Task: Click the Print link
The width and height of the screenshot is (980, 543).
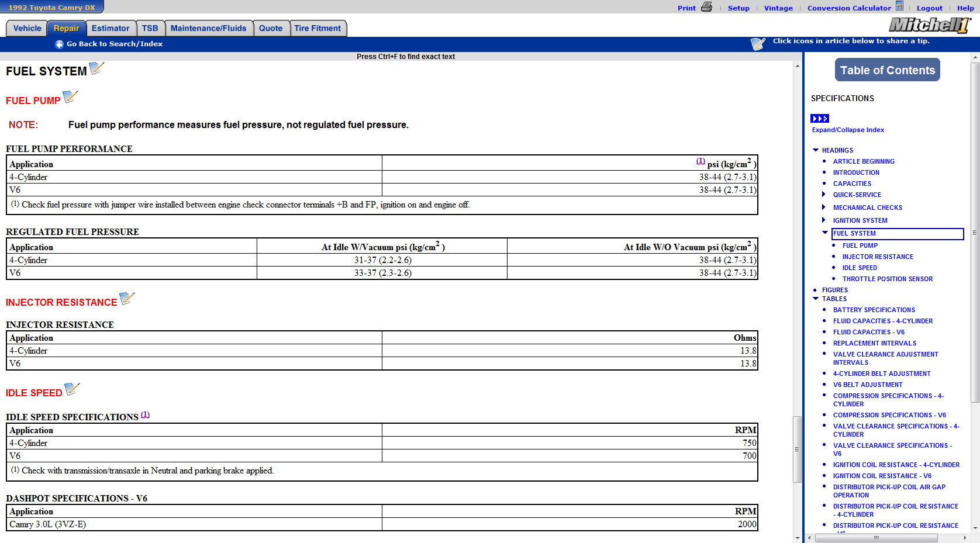Action: pyautogui.click(x=686, y=8)
